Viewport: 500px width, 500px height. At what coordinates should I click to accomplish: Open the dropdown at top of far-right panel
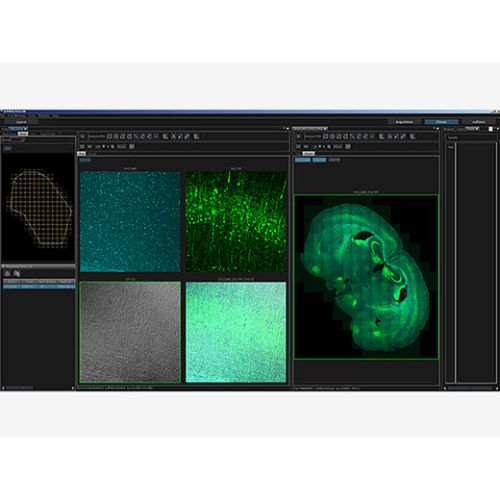(x=472, y=129)
